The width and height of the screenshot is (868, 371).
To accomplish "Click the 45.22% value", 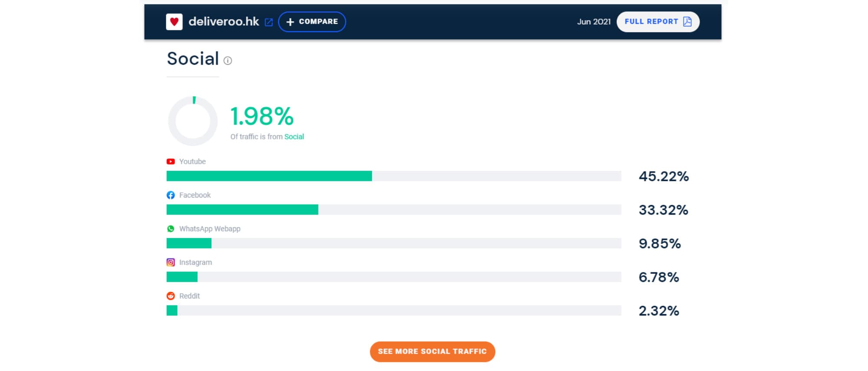I will click(664, 176).
